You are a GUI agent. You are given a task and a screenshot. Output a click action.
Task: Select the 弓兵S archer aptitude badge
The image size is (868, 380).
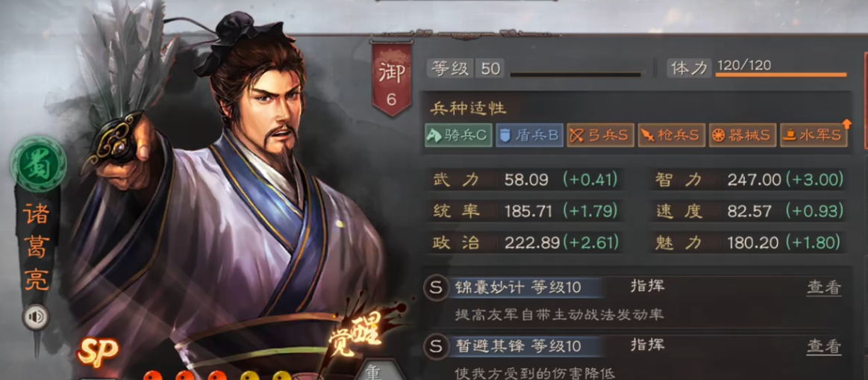click(x=601, y=135)
